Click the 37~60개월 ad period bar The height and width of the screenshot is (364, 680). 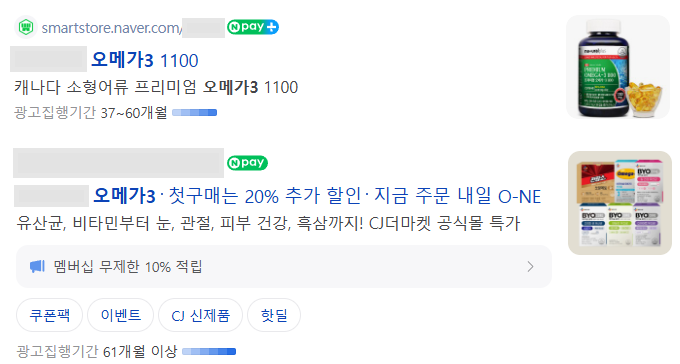(x=195, y=113)
